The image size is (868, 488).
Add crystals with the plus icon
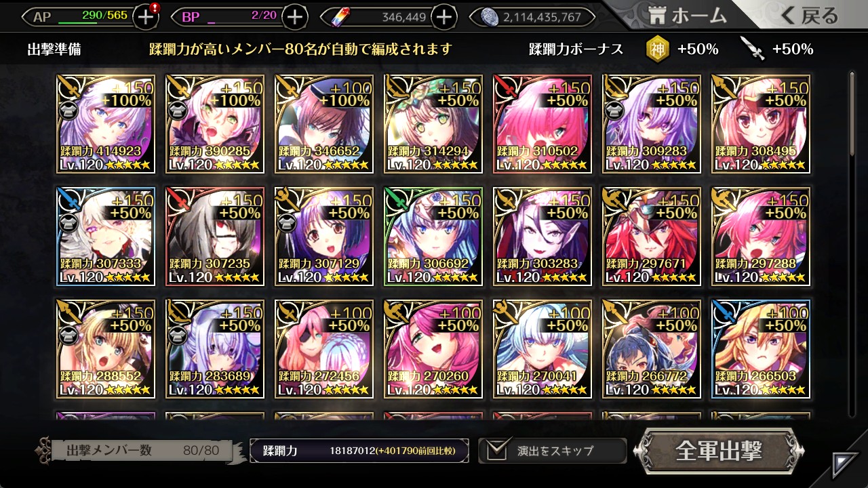point(443,17)
